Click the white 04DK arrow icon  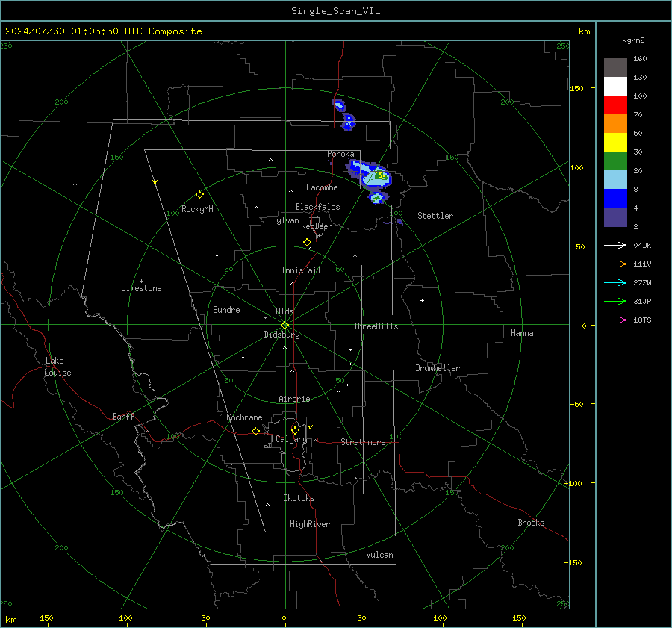click(x=615, y=245)
